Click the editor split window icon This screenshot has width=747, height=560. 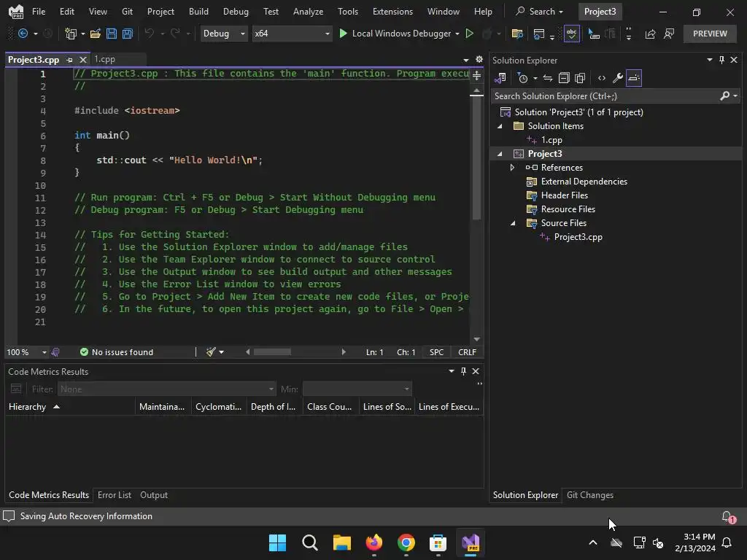[x=476, y=75]
